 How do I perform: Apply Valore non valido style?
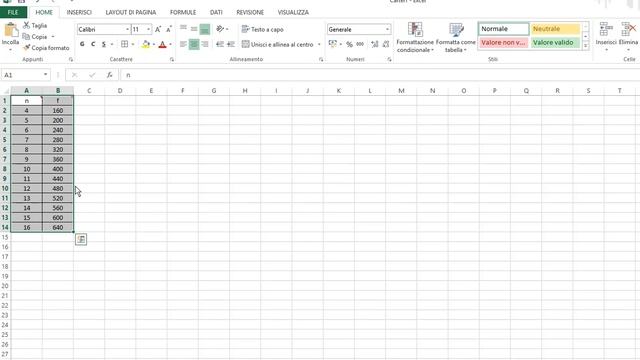click(x=504, y=42)
